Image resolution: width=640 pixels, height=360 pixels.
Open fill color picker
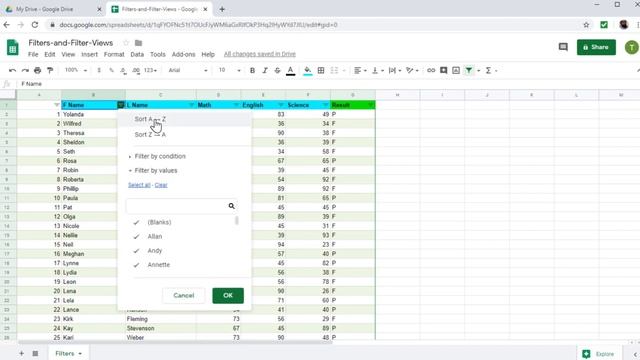click(x=308, y=71)
